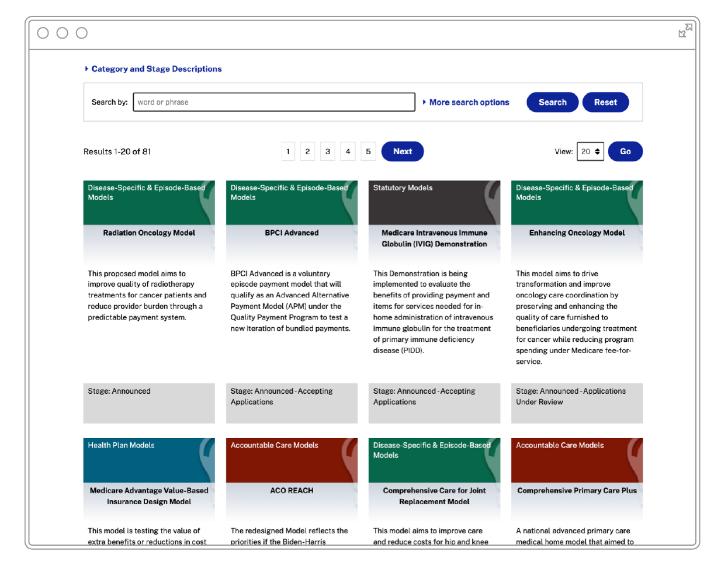Open More search options
The height and width of the screenshot is (565, 728).
(469, 102)
